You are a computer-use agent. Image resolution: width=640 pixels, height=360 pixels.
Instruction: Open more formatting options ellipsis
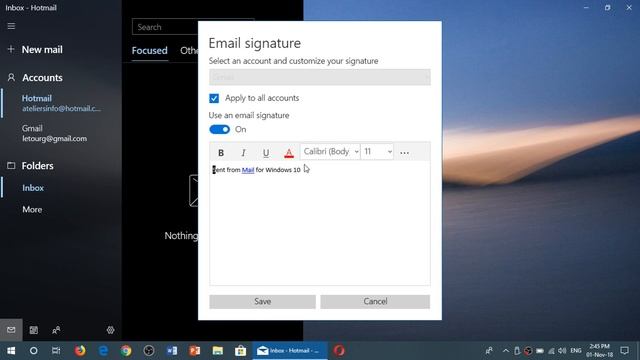(x=404, y=153)
